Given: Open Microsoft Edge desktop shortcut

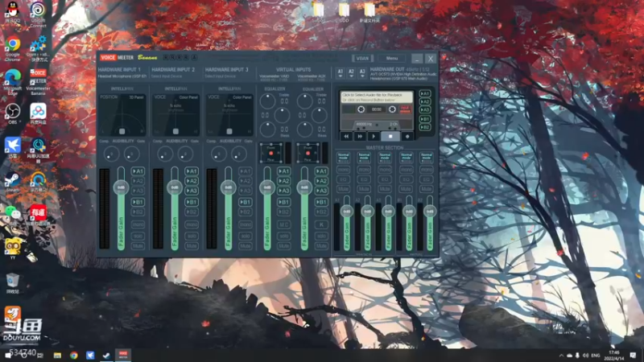Looking at the screenshot, I should click(13, 82).
